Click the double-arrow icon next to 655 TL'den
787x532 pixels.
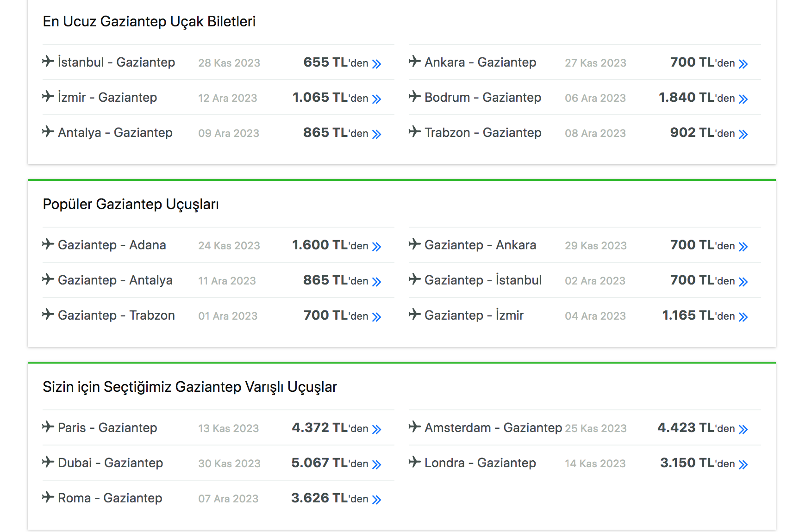click(x=377, y=64)
